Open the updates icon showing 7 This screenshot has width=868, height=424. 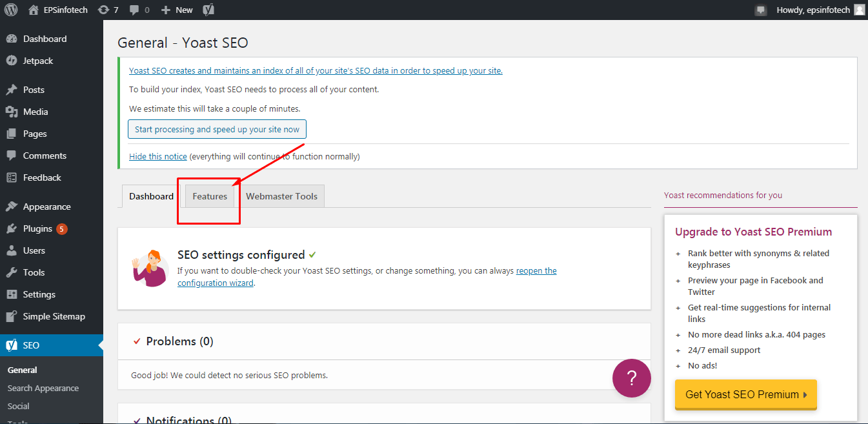click(103, 10)
